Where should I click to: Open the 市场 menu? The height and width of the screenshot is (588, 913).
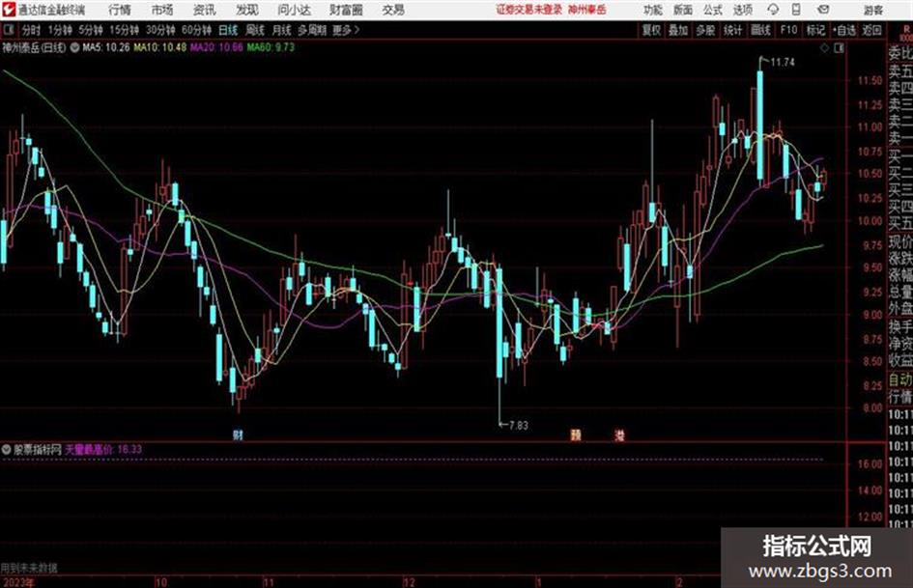pos(162,10)
